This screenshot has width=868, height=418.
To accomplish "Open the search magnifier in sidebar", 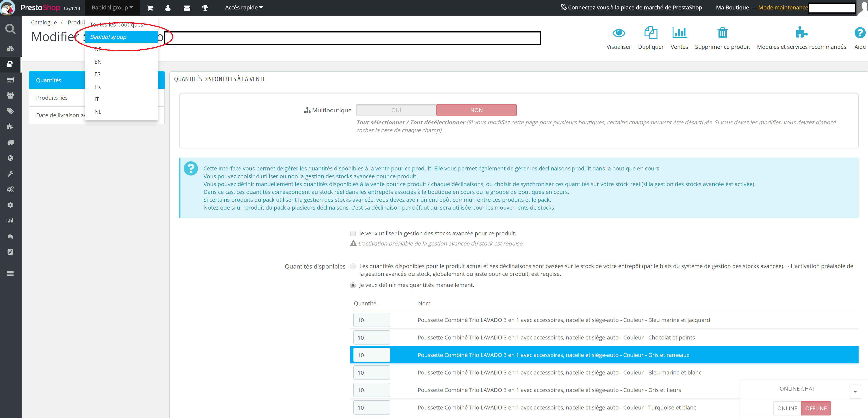I will (10, 29).
